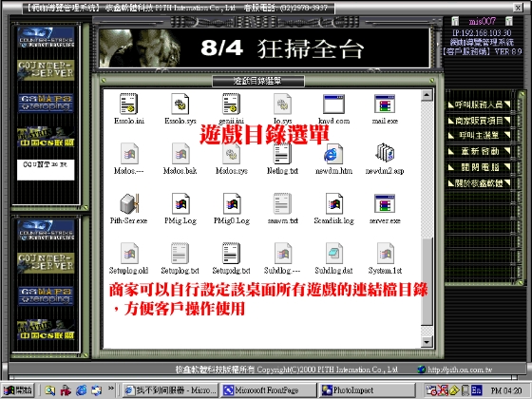Switch to the Microsoft FrontPage taskbar button

click(267, 390)
